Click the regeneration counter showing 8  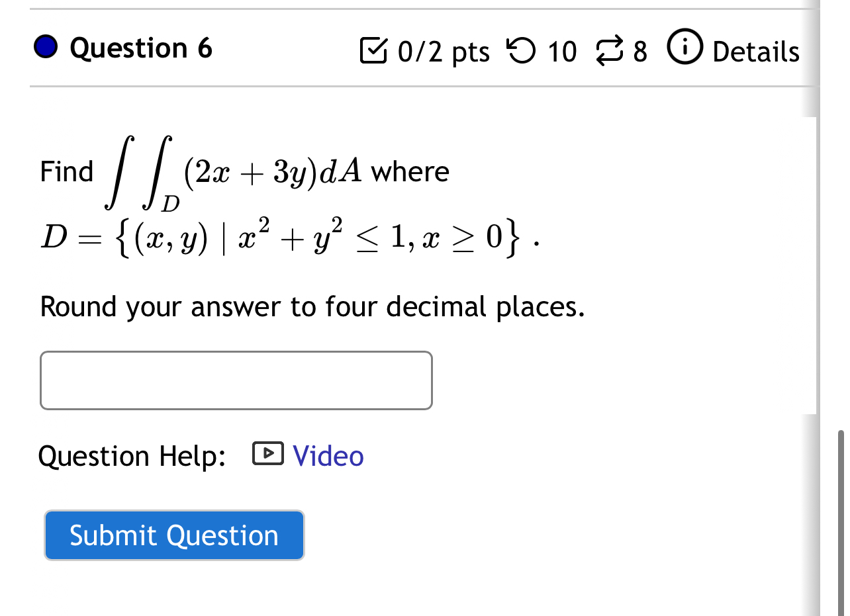[640, 51]
